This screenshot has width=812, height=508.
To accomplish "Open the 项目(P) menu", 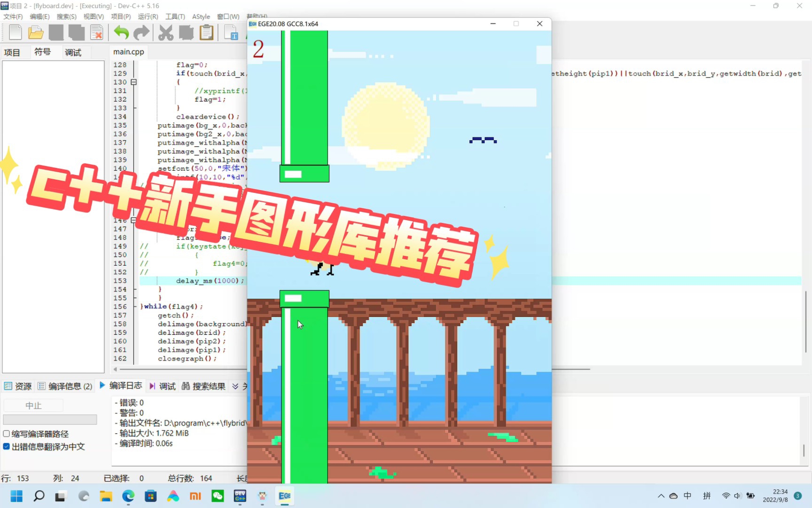I will [121, 16].
